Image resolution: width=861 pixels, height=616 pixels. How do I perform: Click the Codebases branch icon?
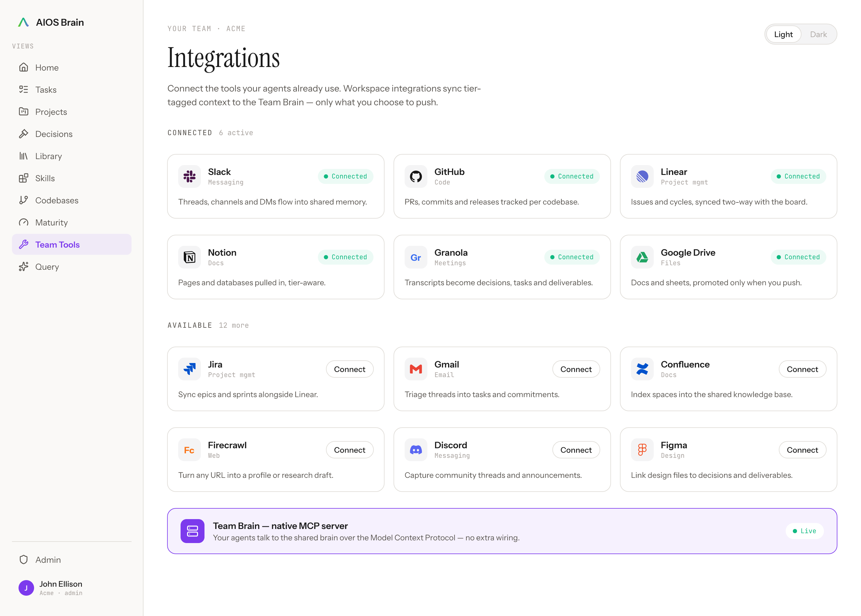[x=24, y=200]
